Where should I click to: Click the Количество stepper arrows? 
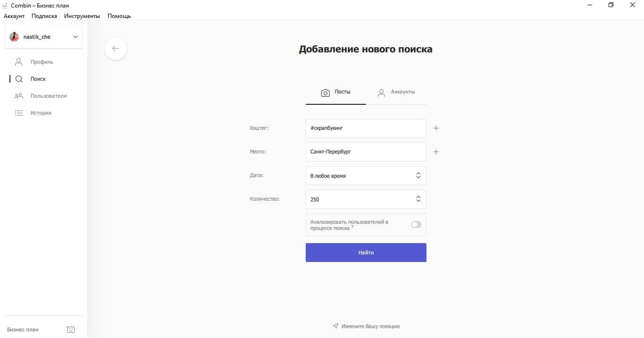click(418, 199)
